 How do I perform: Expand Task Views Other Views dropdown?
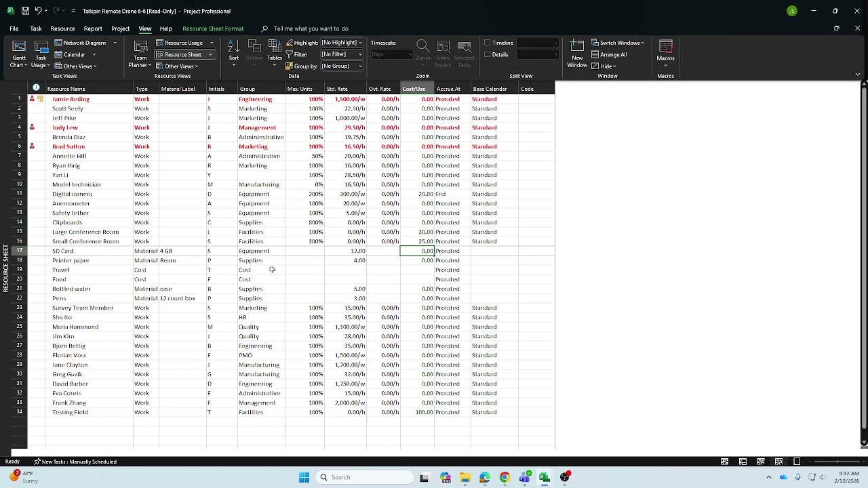coord(76,66)
